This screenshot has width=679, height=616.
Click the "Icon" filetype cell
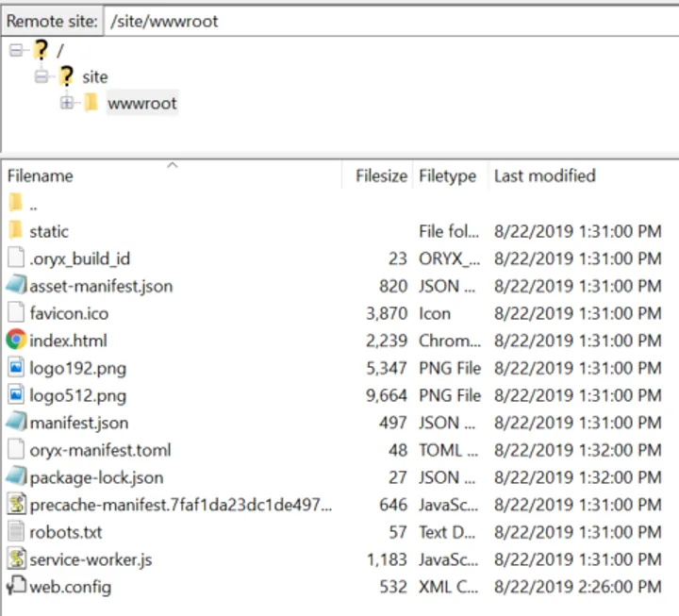click(x=435, y=313)
